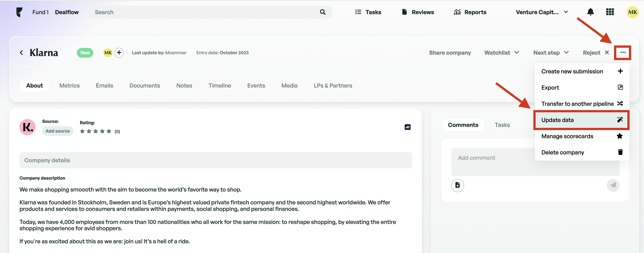Rate Klarna with the fifth star
644x253 pixels.
[109, 131]
